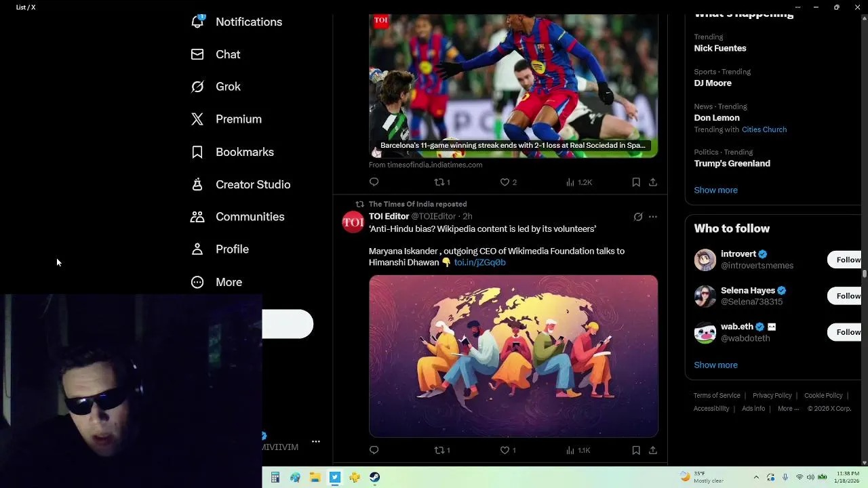Share the TOI Editor Wikipedia post
The image size is (868, 488).
point(653,450)
